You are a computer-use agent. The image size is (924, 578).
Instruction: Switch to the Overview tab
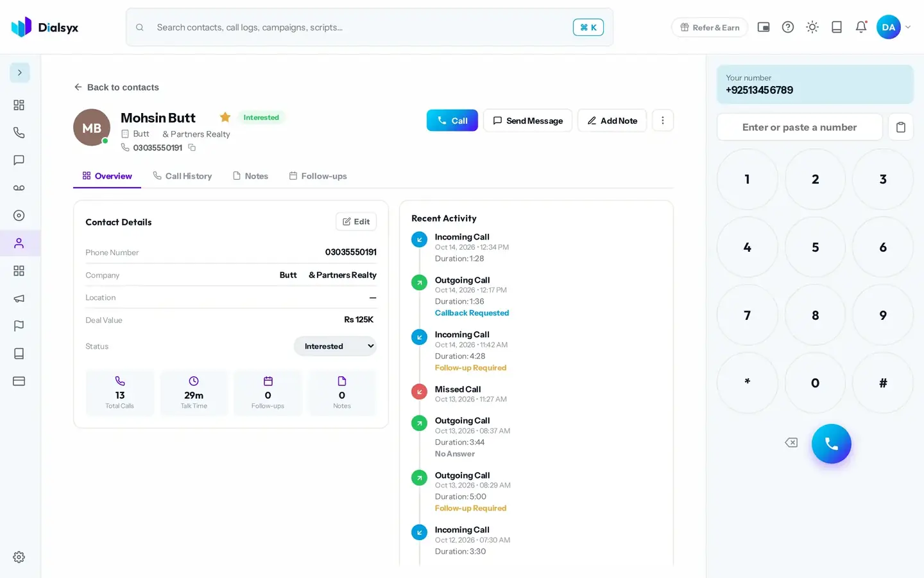pos(107,176)
